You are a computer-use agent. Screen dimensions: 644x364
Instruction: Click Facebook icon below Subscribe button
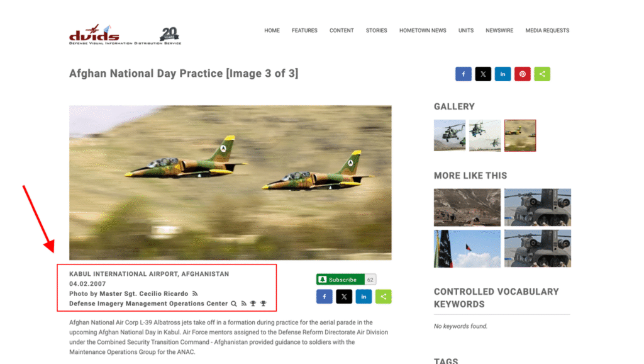point(325,297)
